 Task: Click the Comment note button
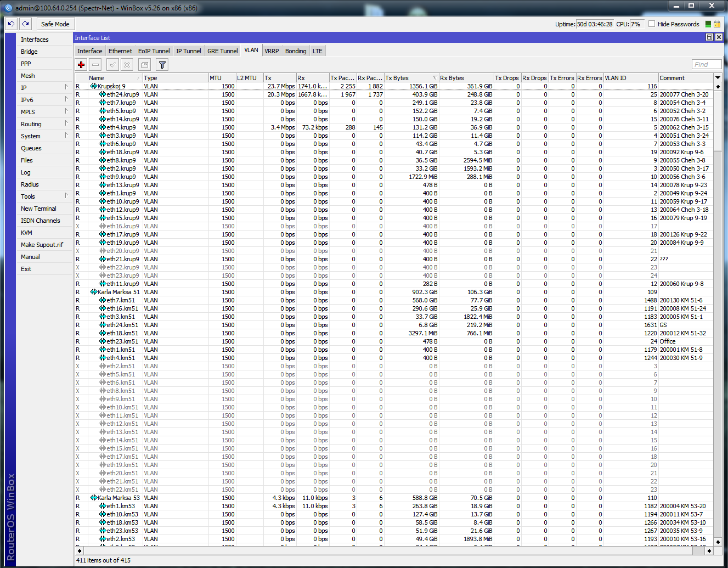[144, 65]
